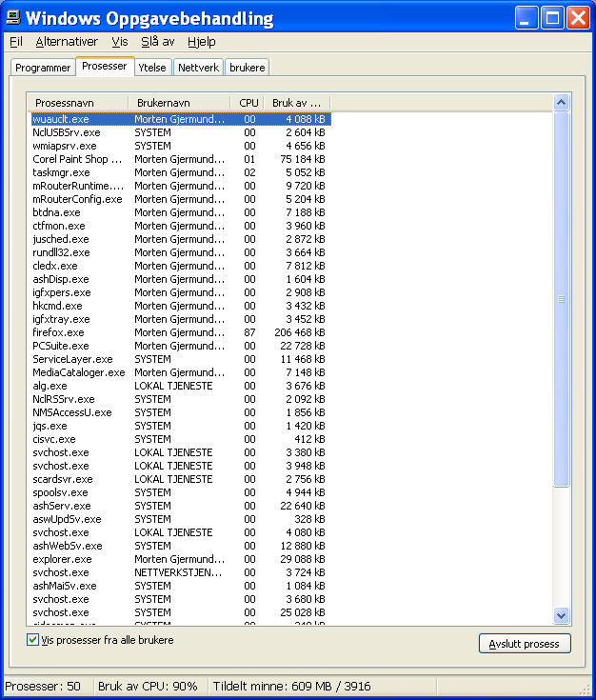Click the Tildelt minne status entry
Screen dimensions: 596x700
pyautogui.click(x=292, y=686)
